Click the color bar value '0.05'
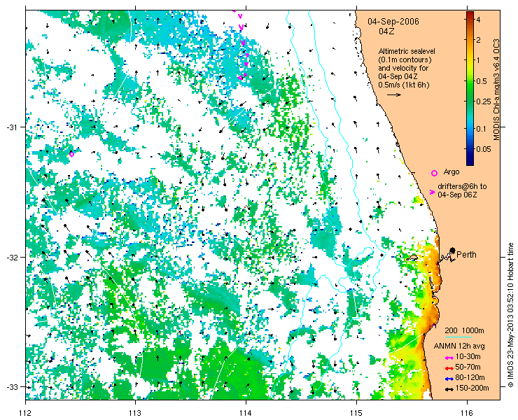 484,149
